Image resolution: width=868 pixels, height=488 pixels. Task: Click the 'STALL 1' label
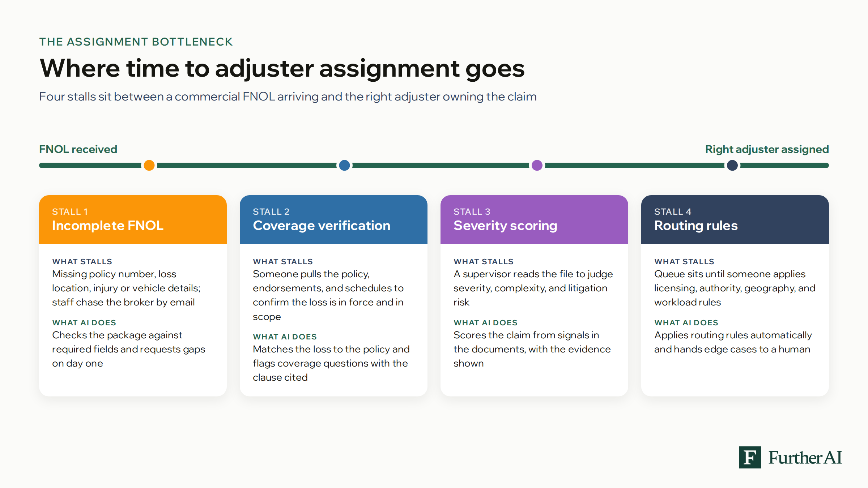pos(70,212)
